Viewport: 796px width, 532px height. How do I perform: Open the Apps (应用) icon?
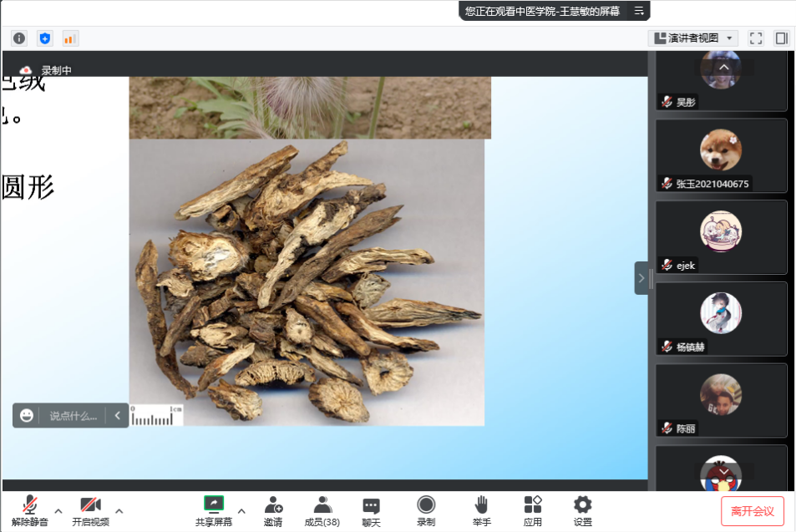point(533,510)
